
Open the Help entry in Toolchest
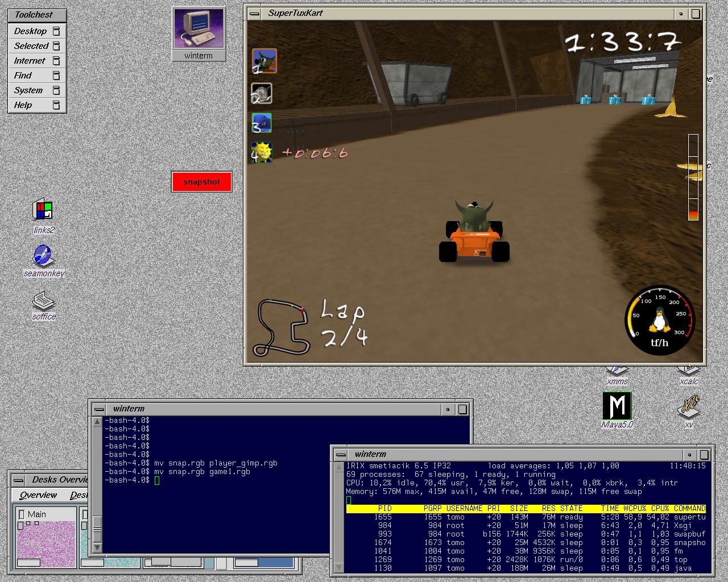(37, 105)
